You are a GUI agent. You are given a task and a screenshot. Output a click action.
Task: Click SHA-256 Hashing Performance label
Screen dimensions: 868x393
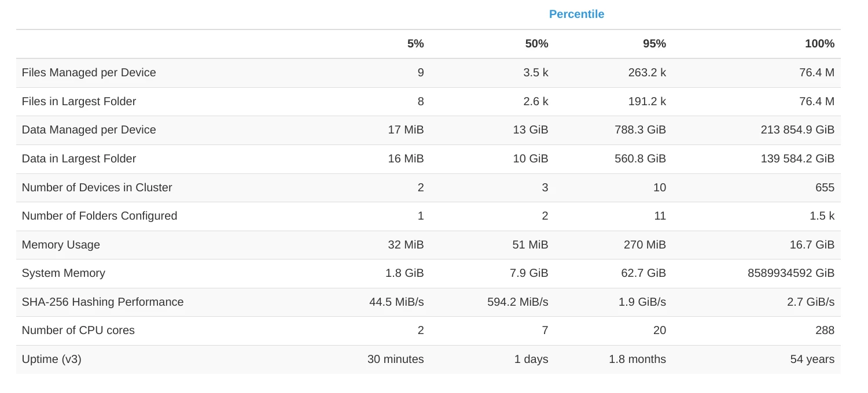pos(102,302)
